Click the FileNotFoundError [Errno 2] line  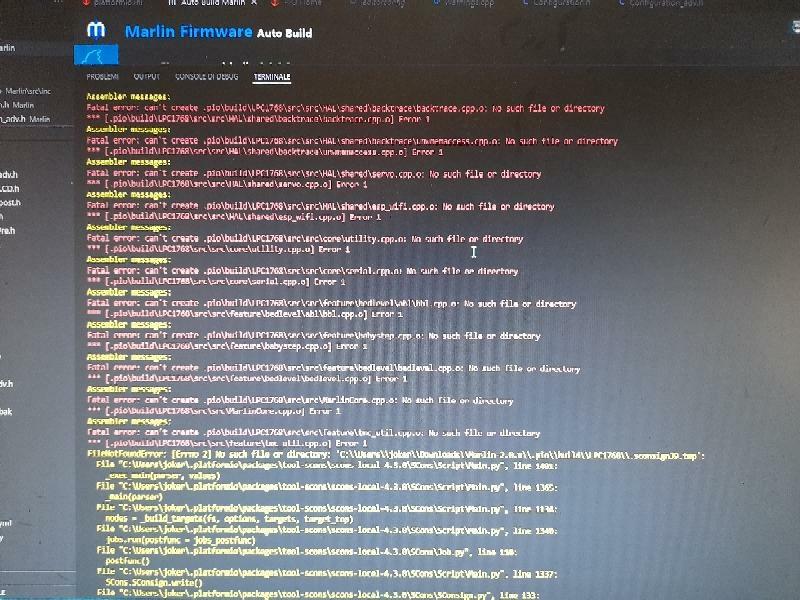coord(396,455)
